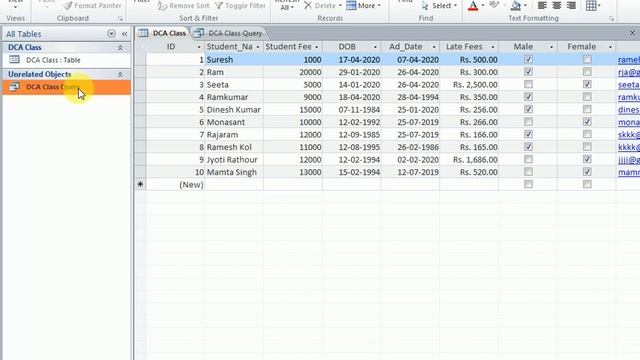Image resolution: width=640 pixels, height=360 pixels.
Task: Click the DCA Class Query icon in navigation pane
Action: (x=14, y=87)
